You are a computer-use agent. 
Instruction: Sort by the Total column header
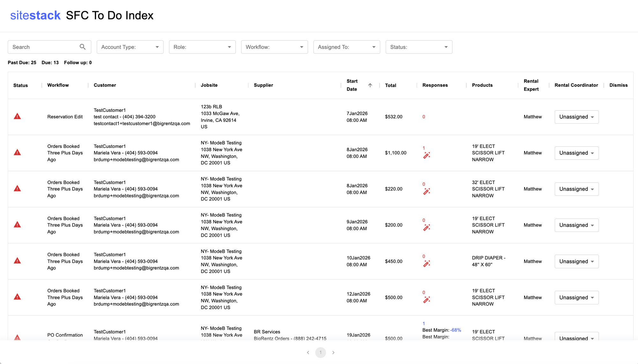pos(390,85)
